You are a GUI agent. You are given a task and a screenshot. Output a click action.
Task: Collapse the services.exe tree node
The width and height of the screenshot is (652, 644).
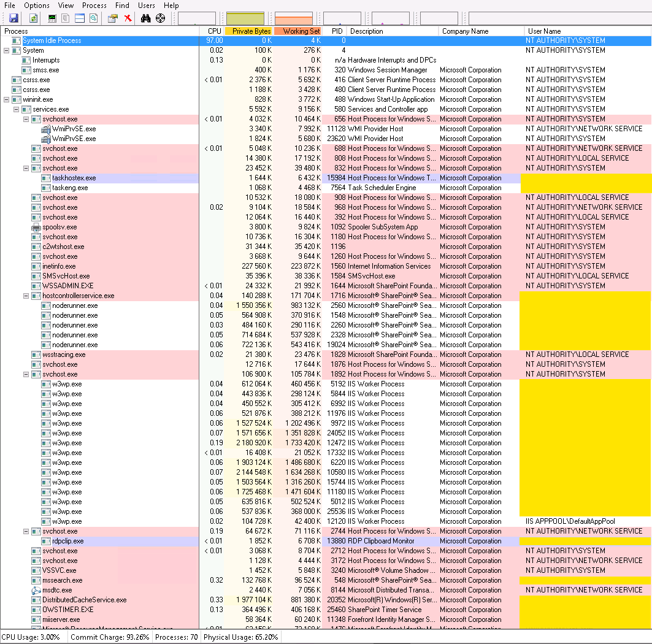pyautogui.click(x=16, y=109)
